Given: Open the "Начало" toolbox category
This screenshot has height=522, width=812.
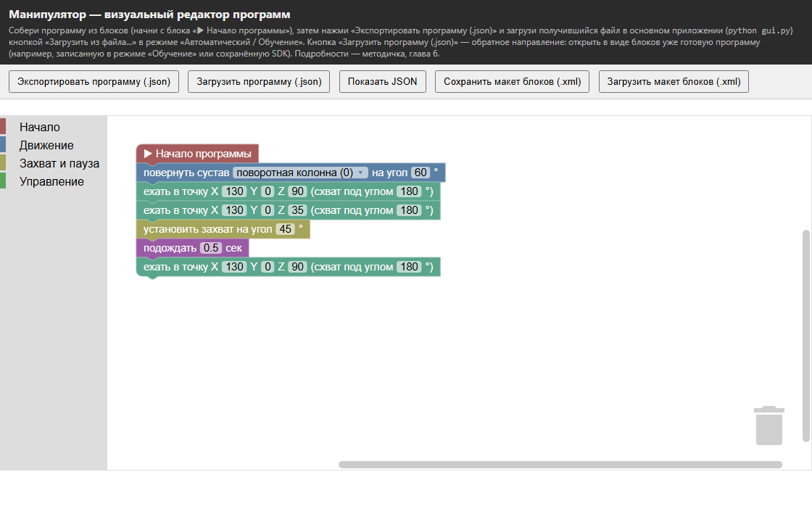Looking at the screenshot, I should [40, 127].
